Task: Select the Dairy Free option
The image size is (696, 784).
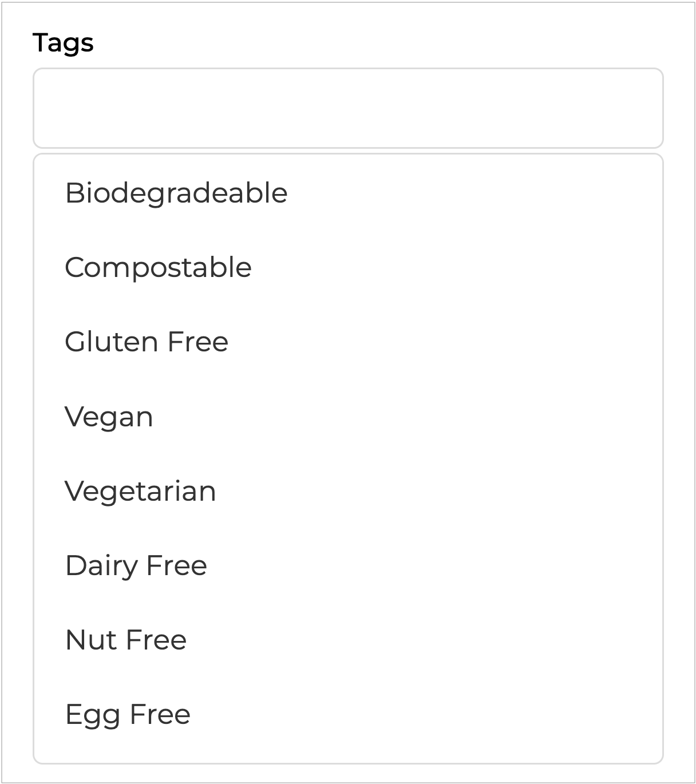Action: tap(136, 565)
